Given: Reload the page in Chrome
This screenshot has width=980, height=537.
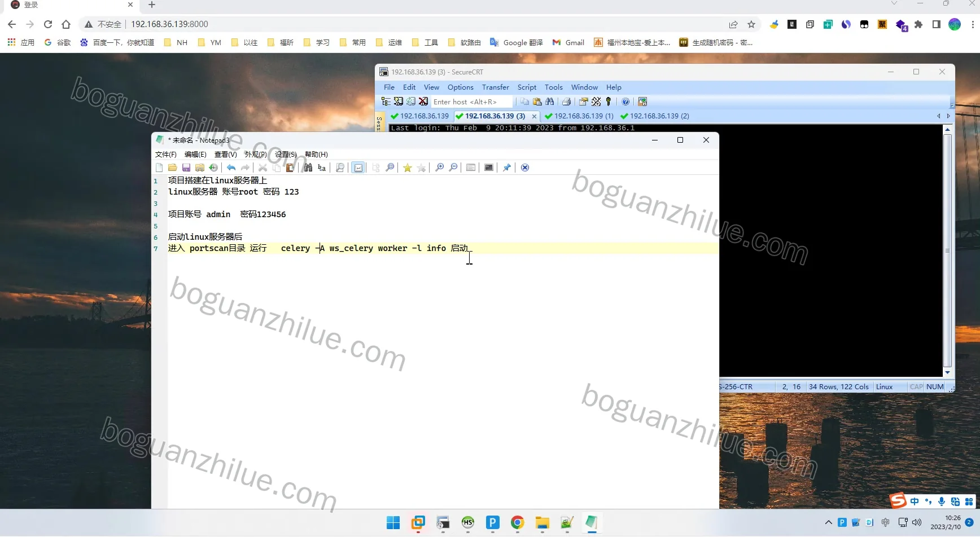Looking at the screenshot, I should click(48, 24).
